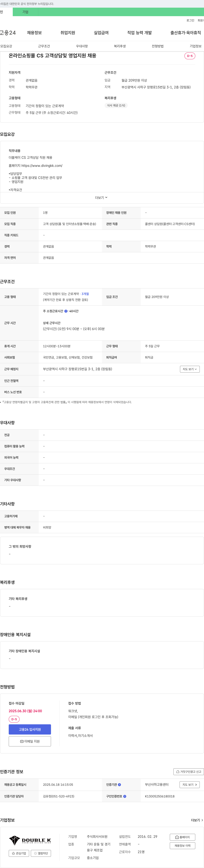Click the blue 3개월 contract period text
This screenshot has width=204, height=868.
pos(85,294)
